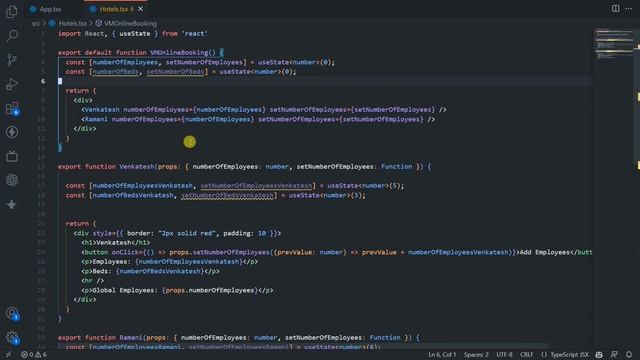Close the Hotels.tsx tab
This screenshot has width=640, height=360.
tap(140, 9)
